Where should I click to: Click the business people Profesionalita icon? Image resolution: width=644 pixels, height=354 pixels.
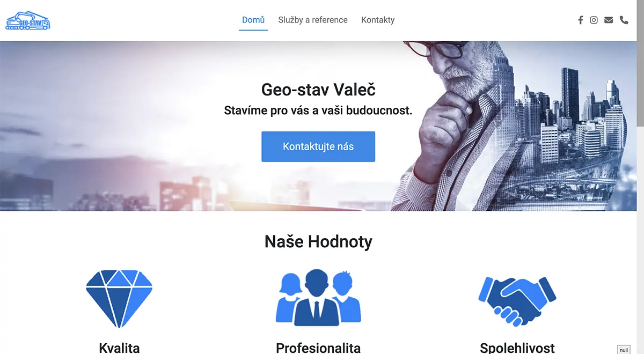click(x=318, y=297)
